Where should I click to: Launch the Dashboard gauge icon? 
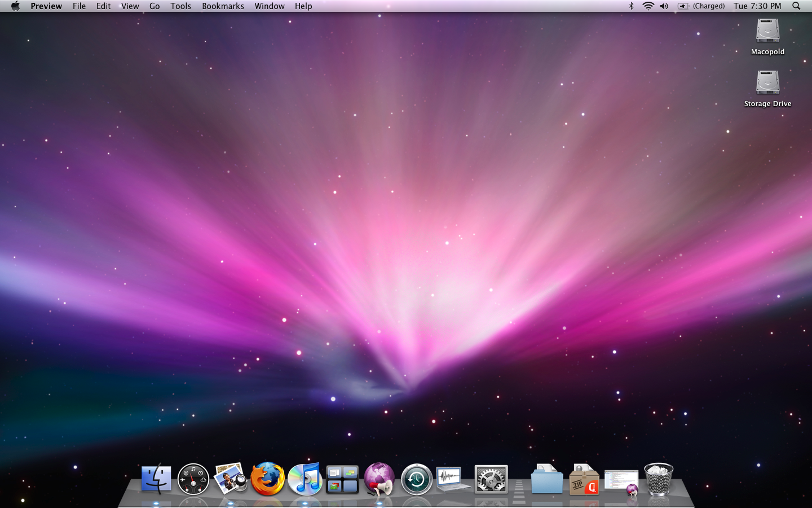click(193, 479)
